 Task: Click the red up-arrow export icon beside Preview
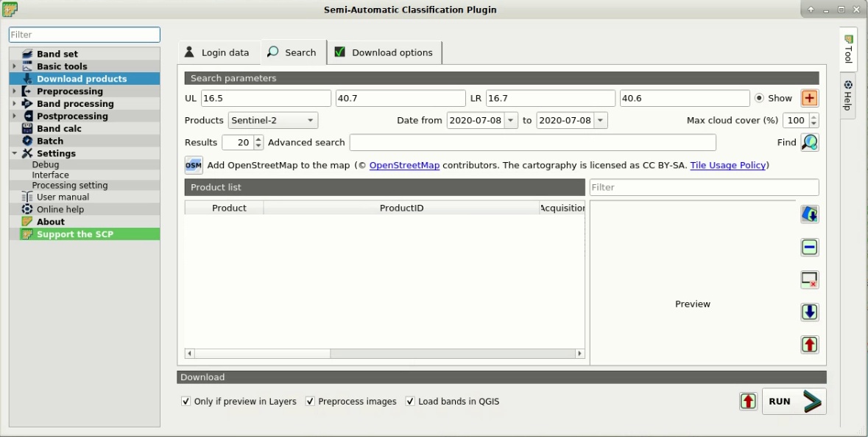point(809,344)
